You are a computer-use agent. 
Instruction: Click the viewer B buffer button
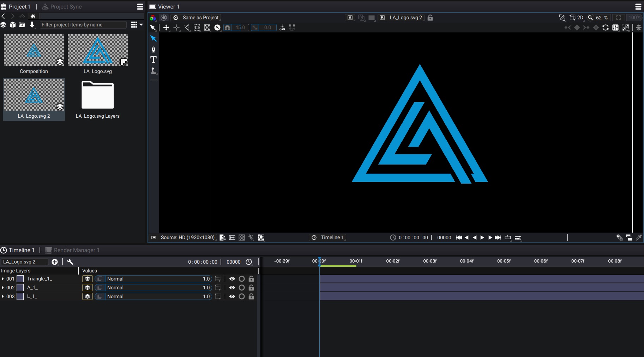point(382,18)
